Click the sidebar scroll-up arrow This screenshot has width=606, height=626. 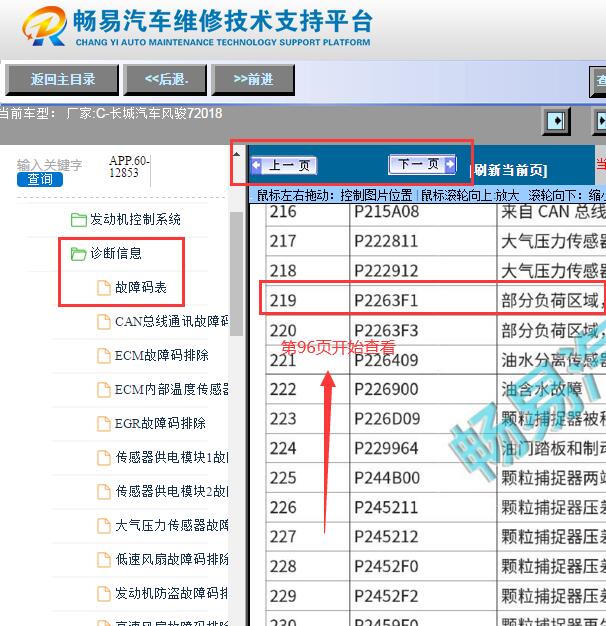tap(236, 154)
